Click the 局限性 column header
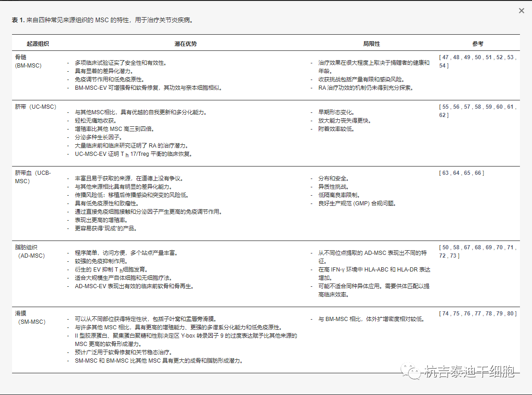The height and width of the screenshot is (395, 532). tap(371, 43)
